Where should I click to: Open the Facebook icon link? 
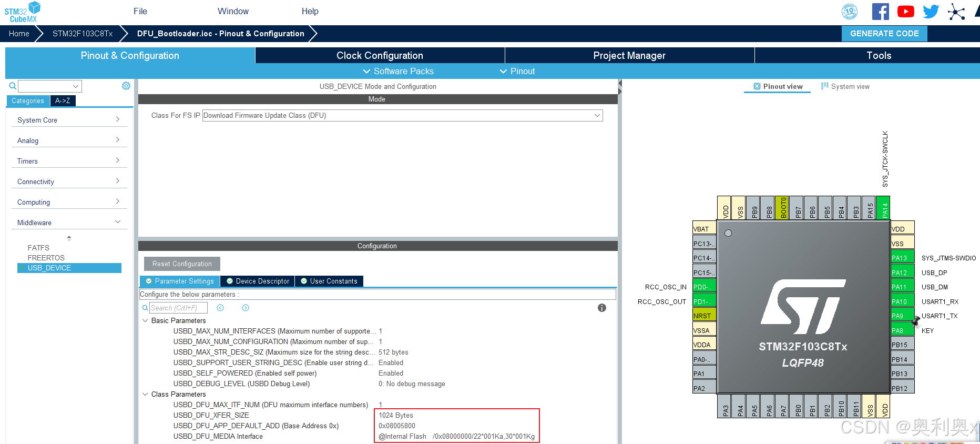881,12
